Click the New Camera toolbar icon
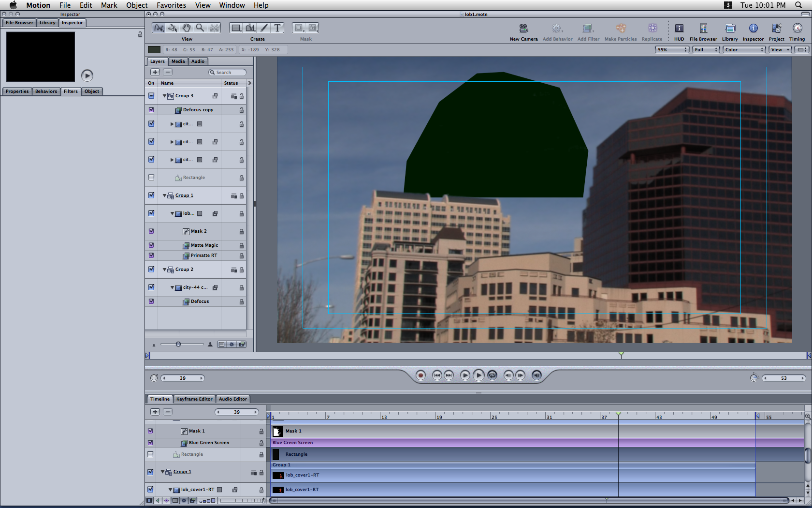 click(523, 29)
